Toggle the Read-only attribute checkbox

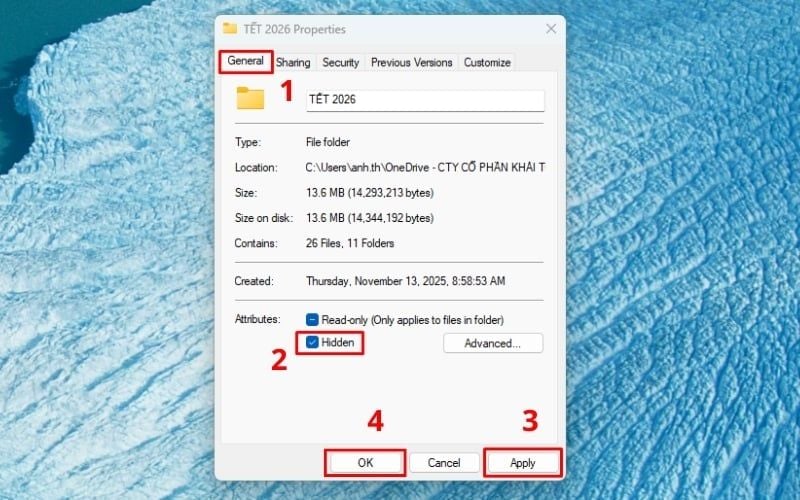312,320
